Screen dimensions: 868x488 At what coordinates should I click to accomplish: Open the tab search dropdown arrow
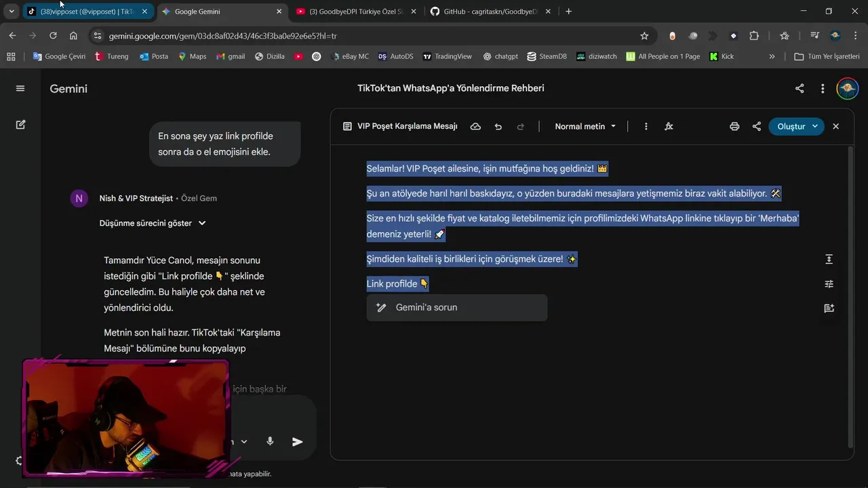pyautogui.click(x=12, y=12)
